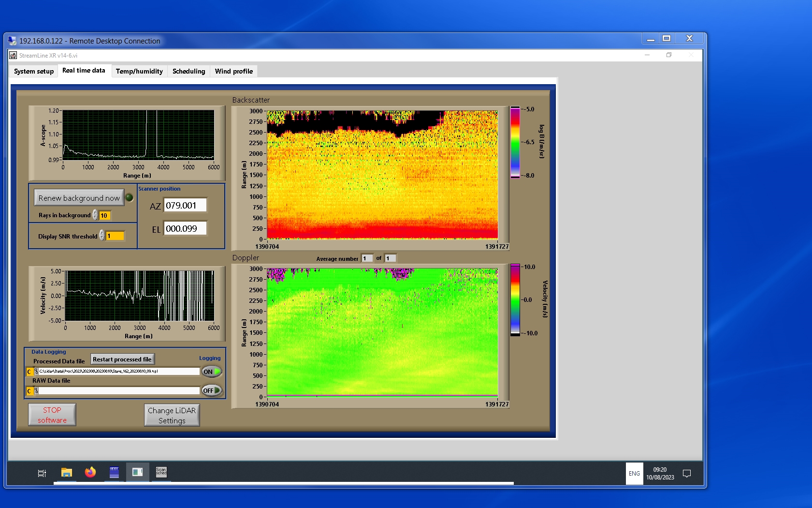Open File Explorer from the remote taskbar
Viewport: 812px width, 508px height.
[67, 472]
